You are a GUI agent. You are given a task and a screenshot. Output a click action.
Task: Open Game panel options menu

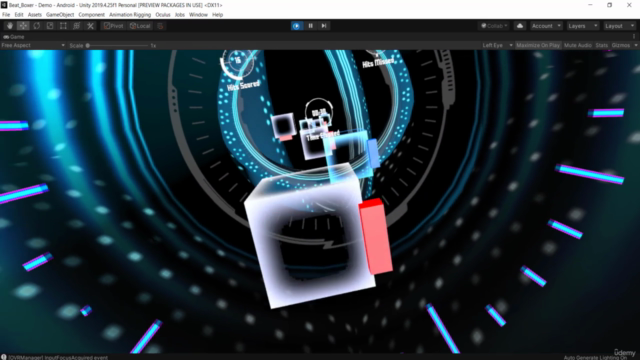click(x=634, y=36)
